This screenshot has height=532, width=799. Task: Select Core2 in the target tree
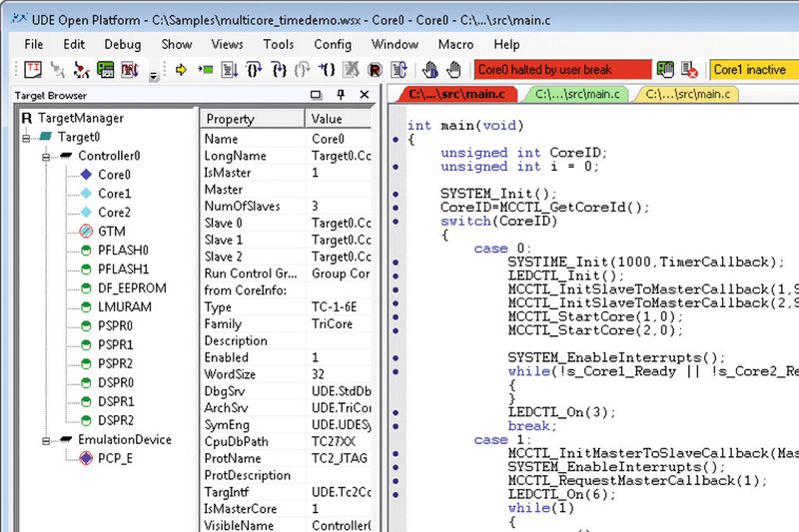point(114,213)
